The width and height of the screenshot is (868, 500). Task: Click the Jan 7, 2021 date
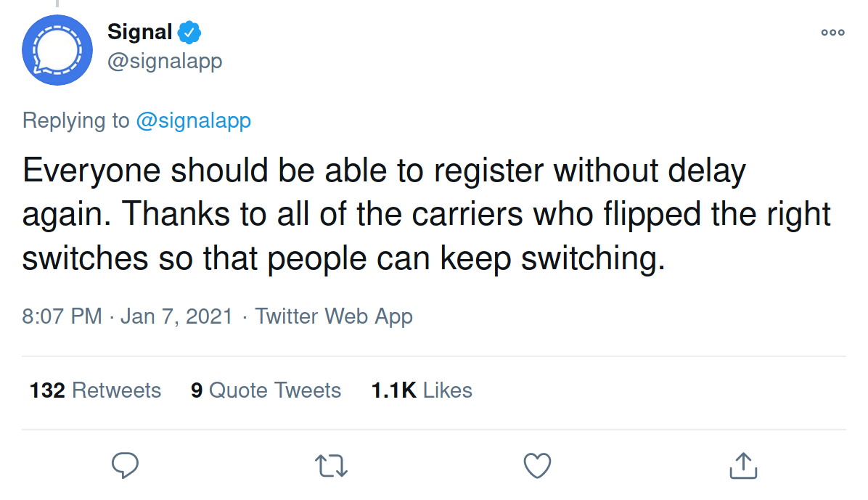pos(176,316)
